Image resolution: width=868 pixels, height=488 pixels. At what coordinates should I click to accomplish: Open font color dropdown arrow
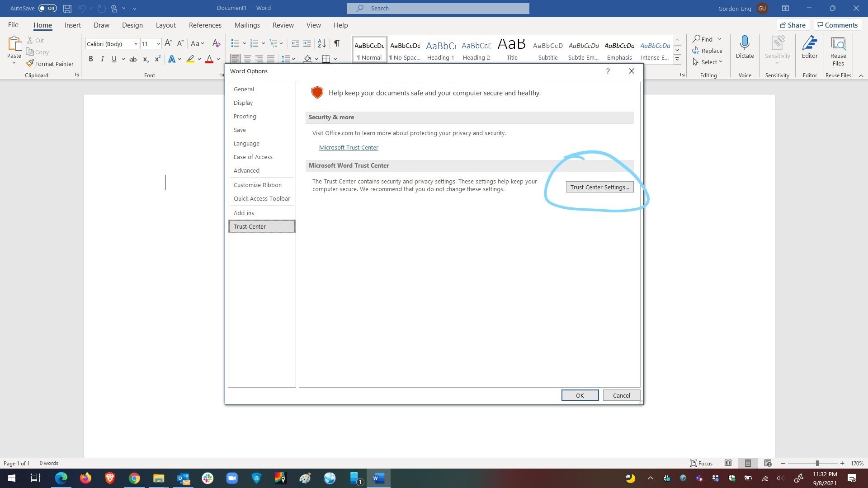coord(218,59)
